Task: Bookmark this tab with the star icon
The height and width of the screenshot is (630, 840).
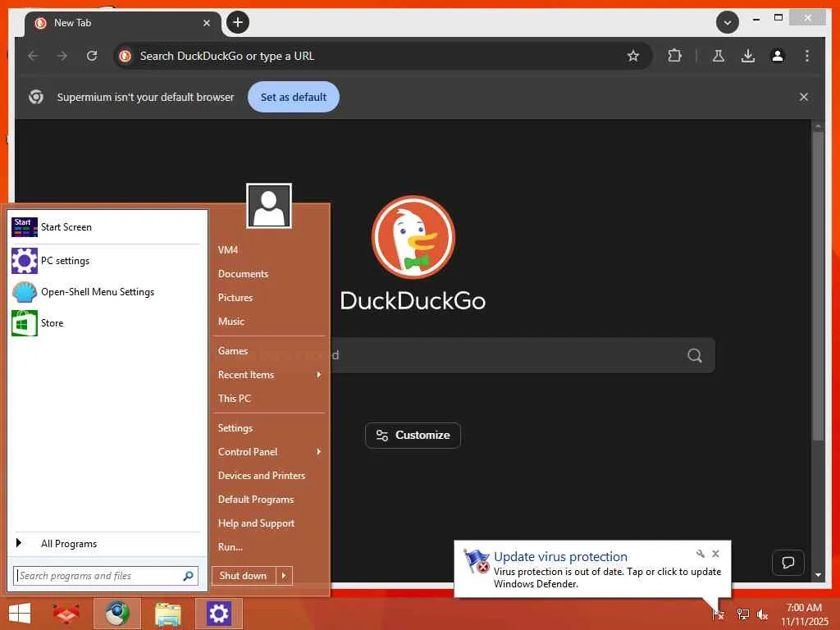Action: (x=633, y=56)
